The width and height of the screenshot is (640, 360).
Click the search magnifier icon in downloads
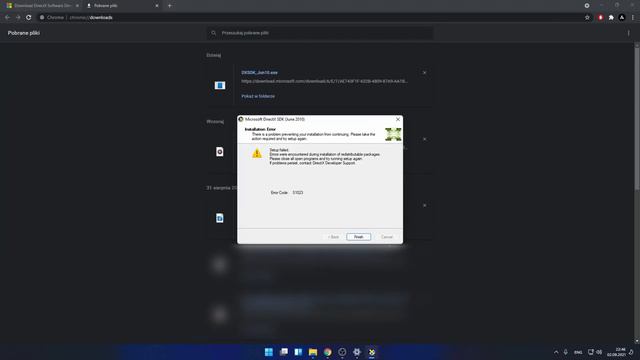click(x=213, y=33)
